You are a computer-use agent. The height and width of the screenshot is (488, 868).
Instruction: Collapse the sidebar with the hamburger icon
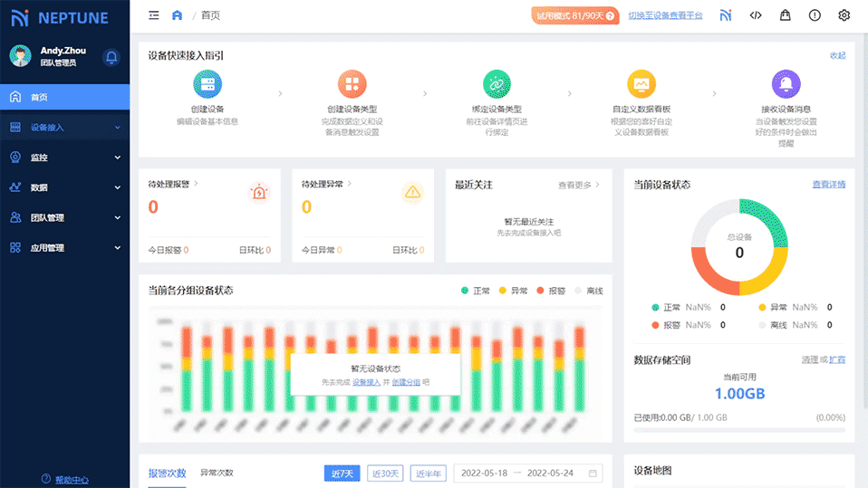[x=154, y=15]
